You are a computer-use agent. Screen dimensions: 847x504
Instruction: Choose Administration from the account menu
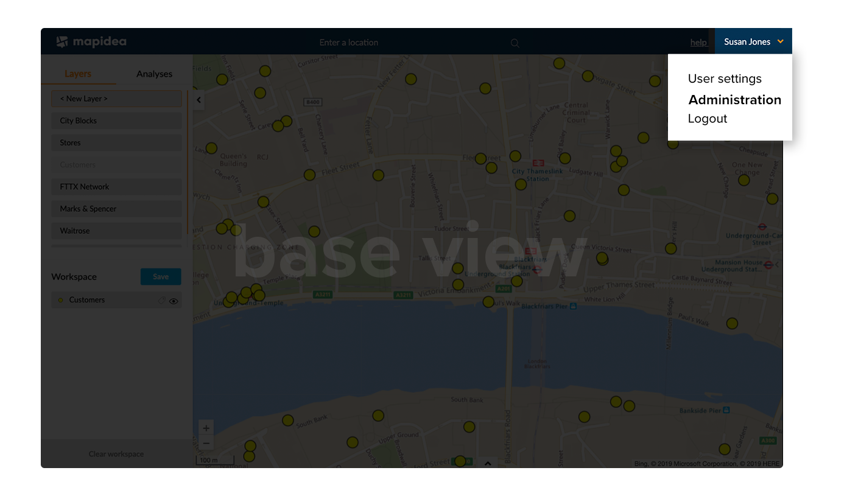click(x=734, y=99)
